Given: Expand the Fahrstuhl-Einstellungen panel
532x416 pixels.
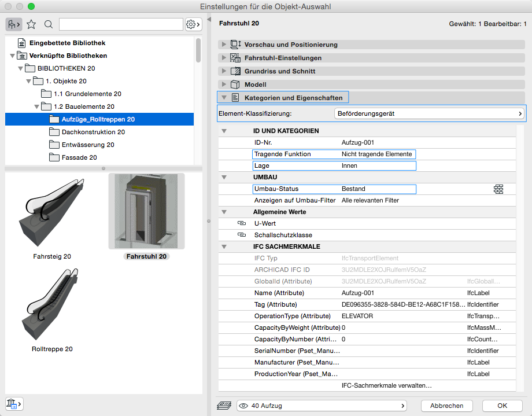Looking at the screenshot, I should [224, 58].
